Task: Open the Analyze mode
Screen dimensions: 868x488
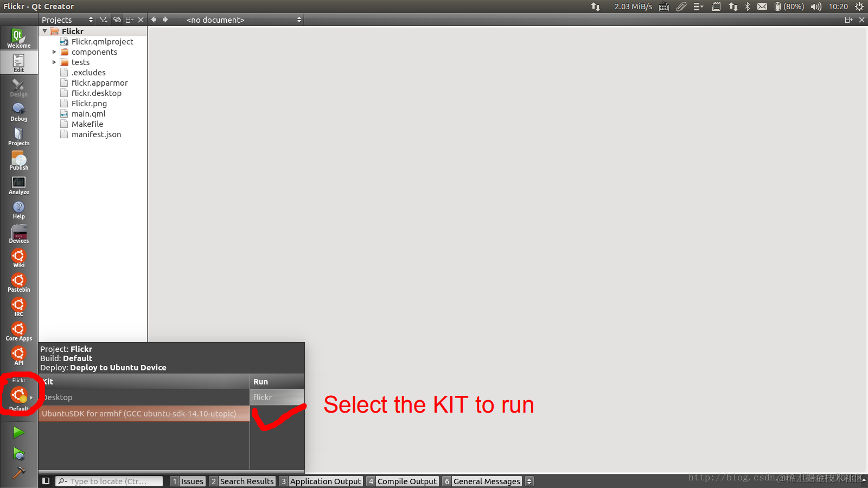Action: click(x=18, y=185)
